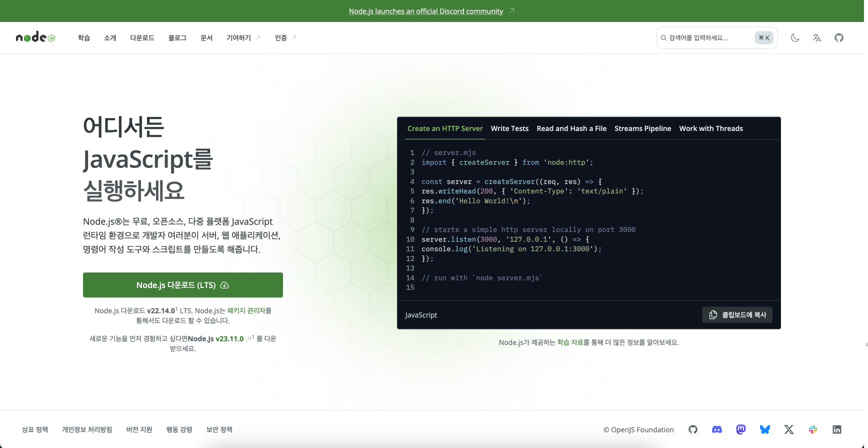The height and width of the screenshot is (448, 868).
Task: Follow the 패키지 관리자 link
Action: [246, 310]
